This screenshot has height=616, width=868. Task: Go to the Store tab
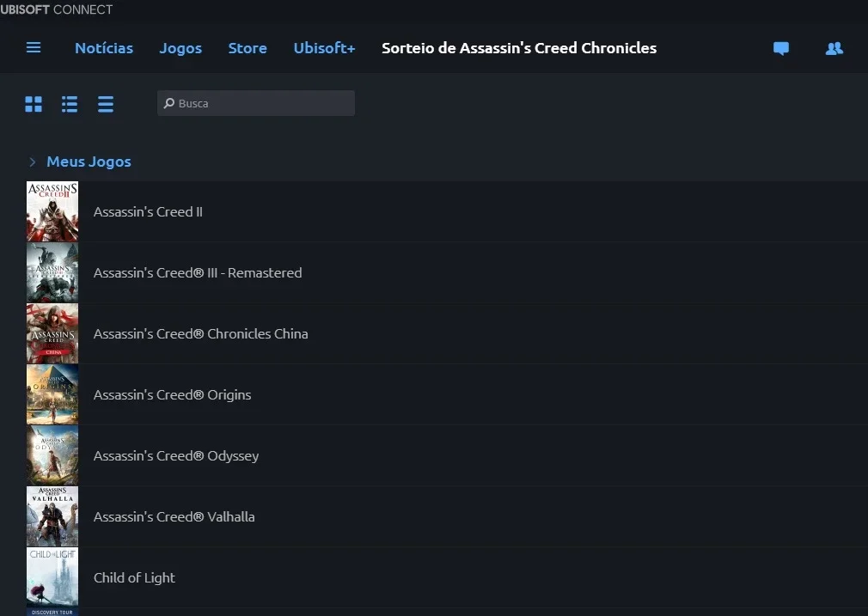click(248, 48)
